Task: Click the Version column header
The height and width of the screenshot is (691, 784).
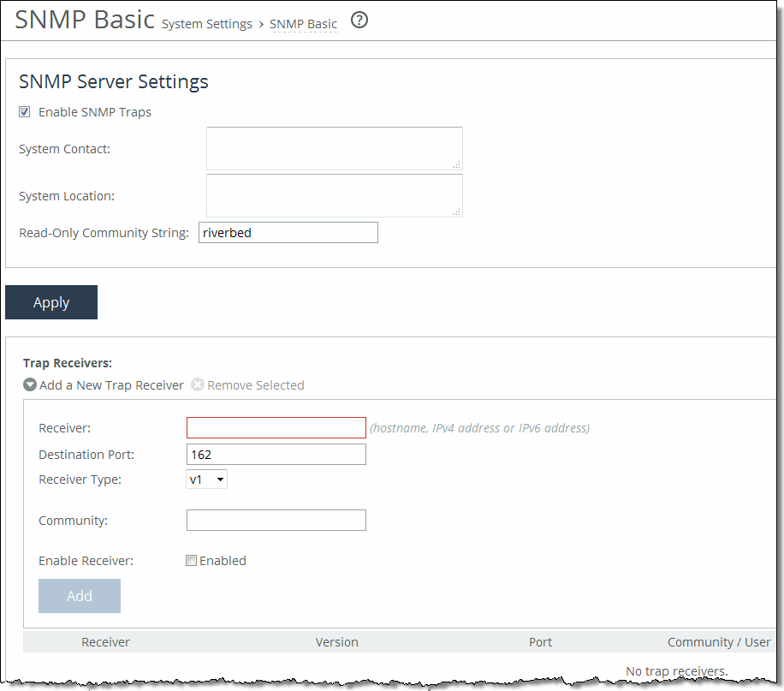Action: click(336, 641)
